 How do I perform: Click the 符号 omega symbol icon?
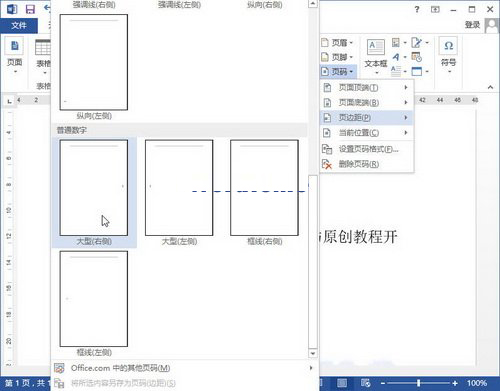[x=448, y=46]
